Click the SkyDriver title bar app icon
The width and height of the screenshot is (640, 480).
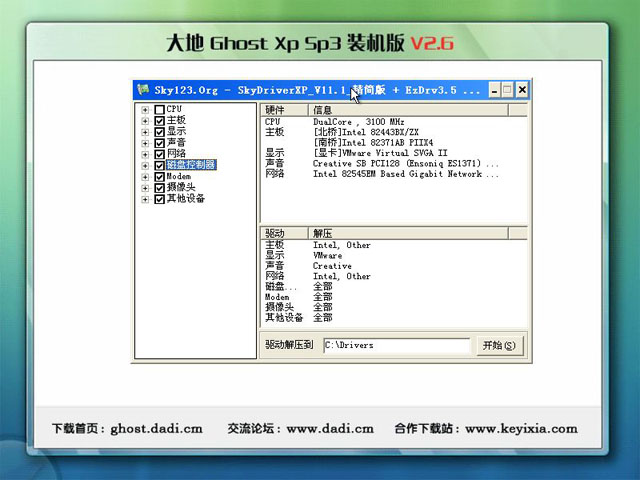click(x=143, y=89)
